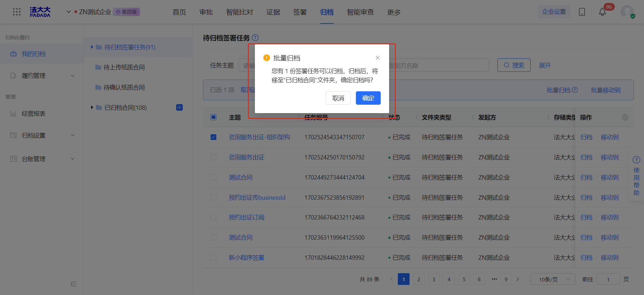Image resolution: width=644 pixels, height=295 pixels.
Task: Expand the 已归档合同(108) tree node
Action: 92,107
